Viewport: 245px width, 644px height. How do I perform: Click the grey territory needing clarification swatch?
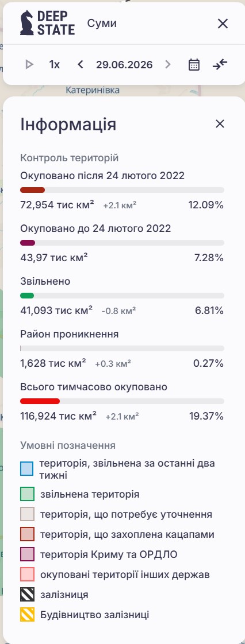[x=27, y=514]
